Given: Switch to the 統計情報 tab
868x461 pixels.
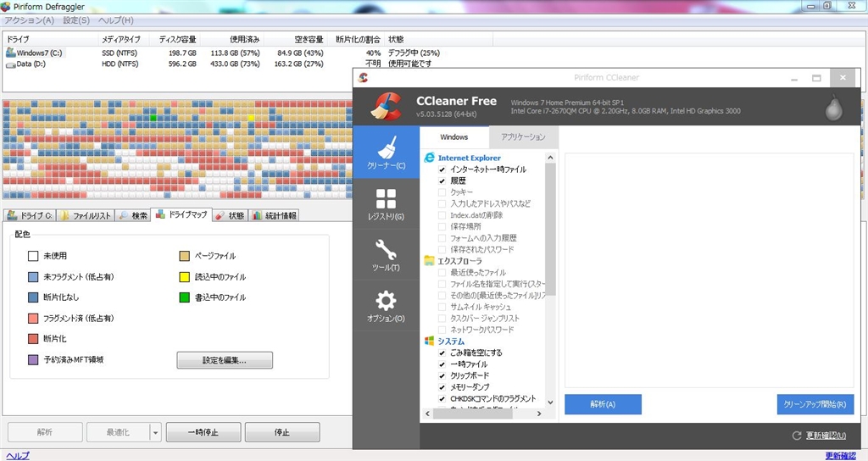Looking at the screenshot, I should tap(275, 215).
